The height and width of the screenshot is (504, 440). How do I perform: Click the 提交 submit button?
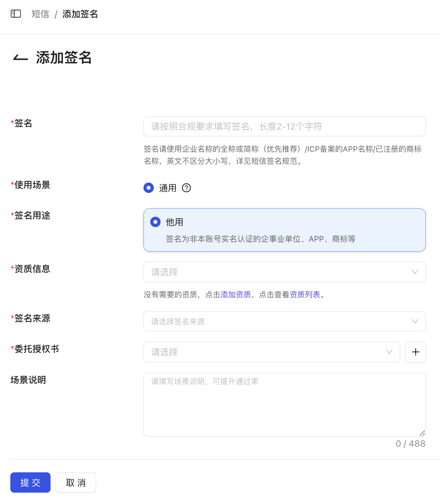tap(30, 482)
